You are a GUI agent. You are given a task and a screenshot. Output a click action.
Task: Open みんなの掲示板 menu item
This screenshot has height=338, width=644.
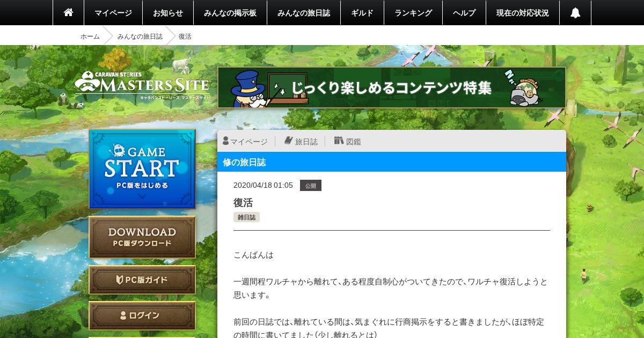pyautogui.click(x=230, y=12)
